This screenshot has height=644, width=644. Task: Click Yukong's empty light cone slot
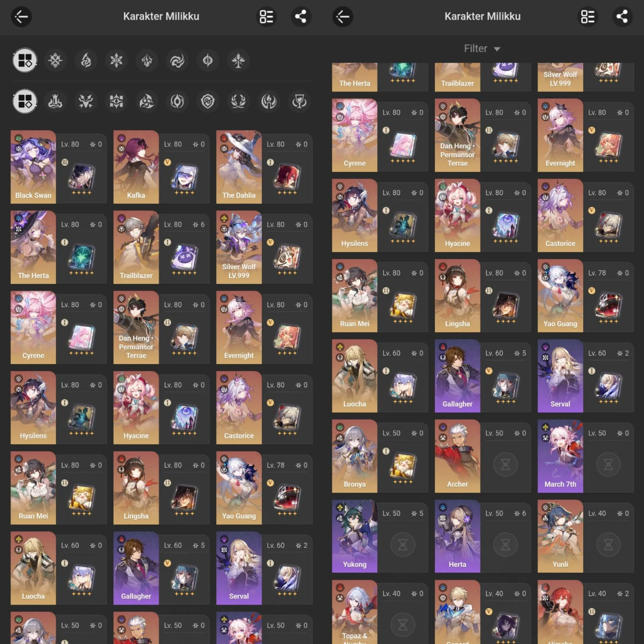(402, 545)
